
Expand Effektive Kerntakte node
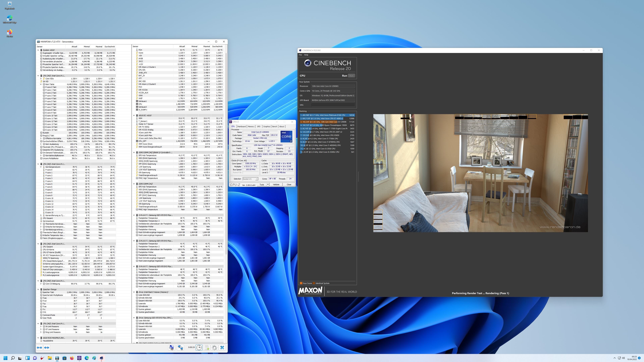41,138
